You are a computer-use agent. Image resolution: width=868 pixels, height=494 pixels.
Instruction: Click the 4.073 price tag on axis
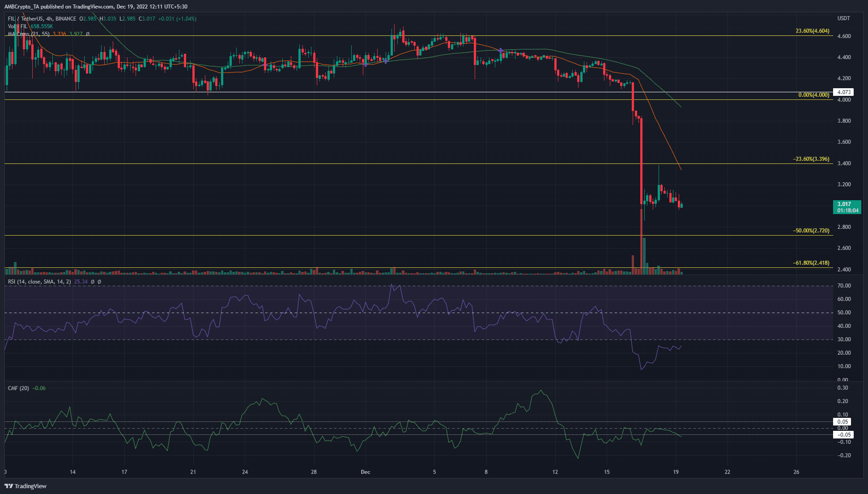pyautogui.click(x=844, y=92)
